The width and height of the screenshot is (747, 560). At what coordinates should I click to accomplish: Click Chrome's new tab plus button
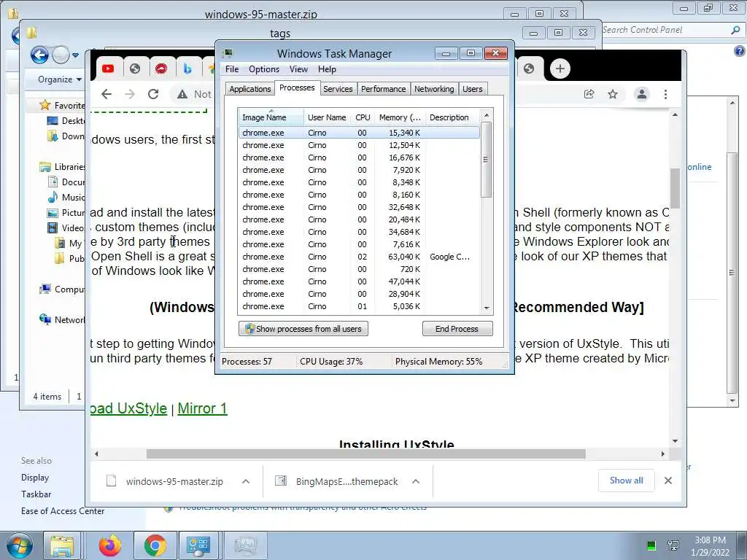[560, 69]
